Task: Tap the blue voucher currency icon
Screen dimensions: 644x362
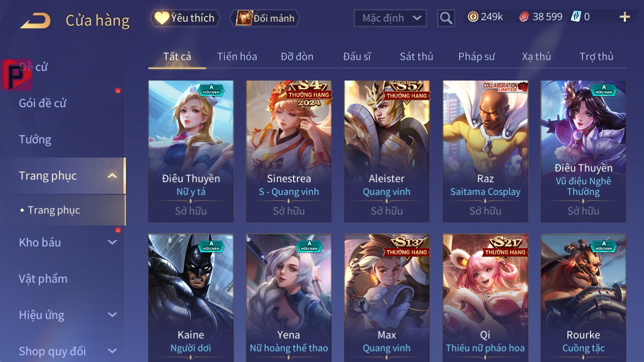Action: (x=576, y=17)
